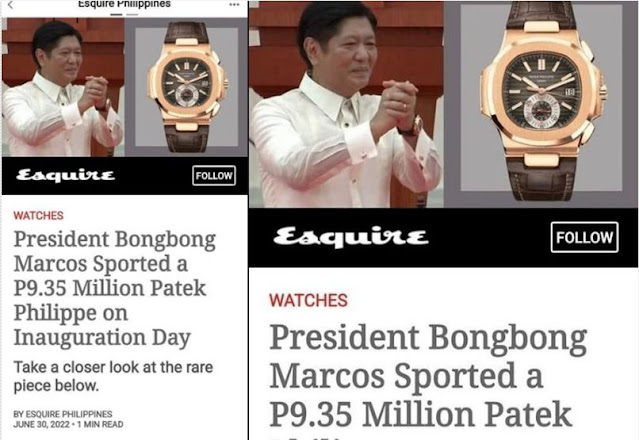
Task: Open the WATCHES category in the enlarged view
Action: (308, 300)
